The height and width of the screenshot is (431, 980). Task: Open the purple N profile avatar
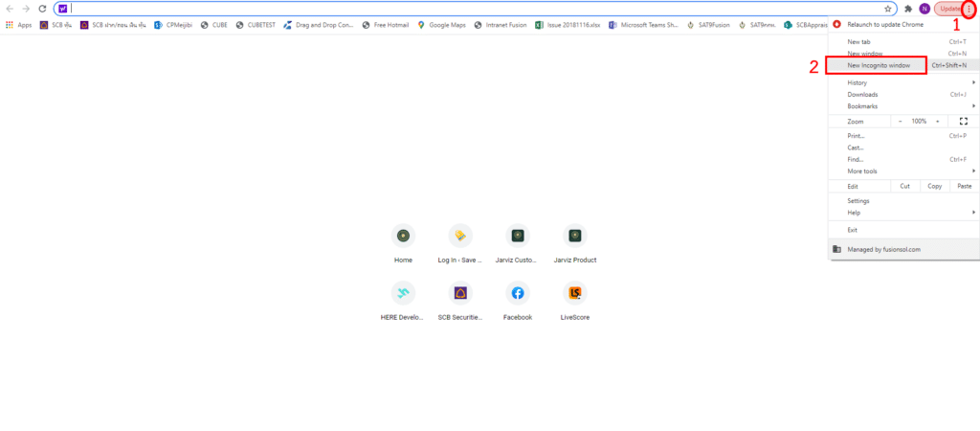coord(924,9)
